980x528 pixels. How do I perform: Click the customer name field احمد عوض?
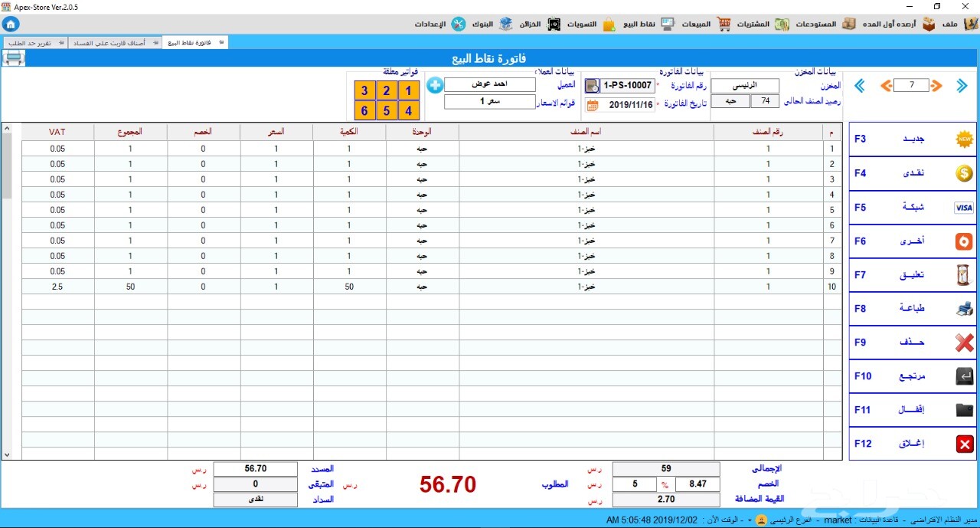pyautogui.click(x=490, y=84)
